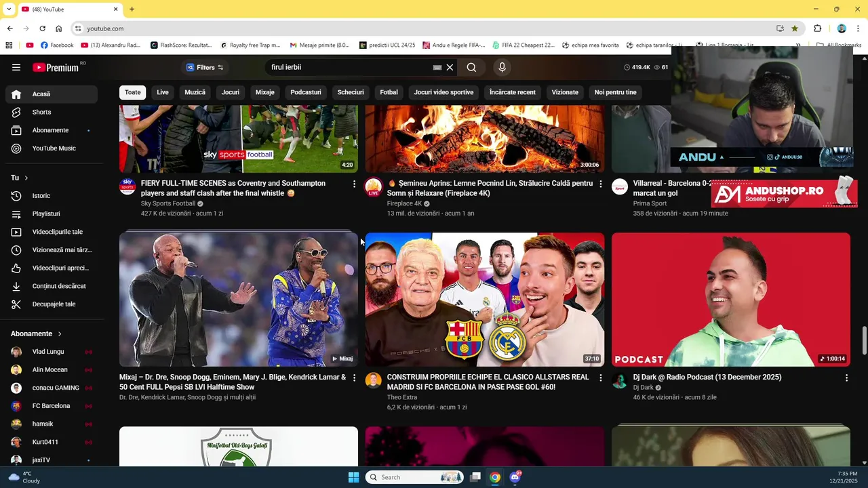868x488 pixels.
Task: Select the Toate filter chip
Action: pos(132,92)
